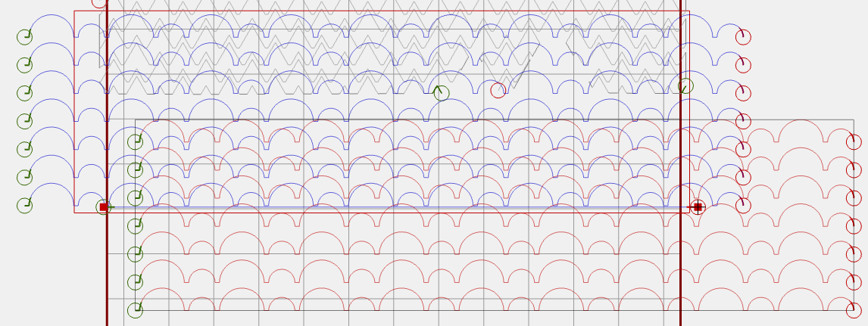Select fourth green start marker in far-left column
This screenshot has width=868, height=326.
coord(25,120)
